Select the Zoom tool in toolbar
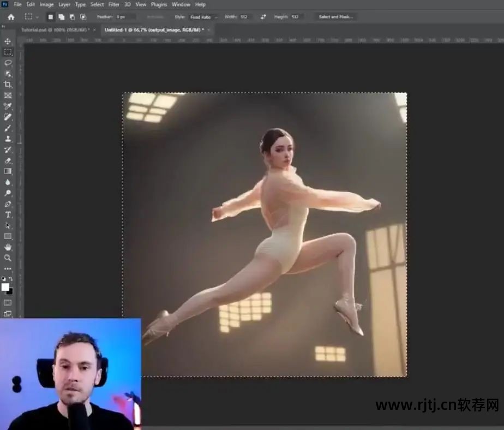The image size is (504, 430). (x=8, y=258)
